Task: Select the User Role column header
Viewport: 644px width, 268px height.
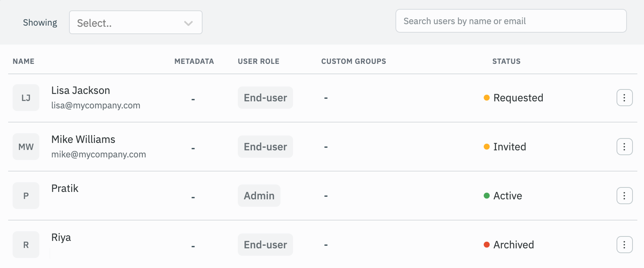Action: [259, 61]
